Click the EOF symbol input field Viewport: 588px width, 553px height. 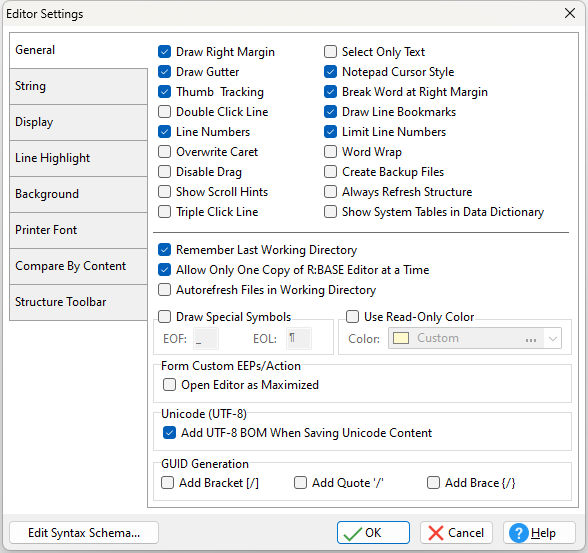[206, 339]
